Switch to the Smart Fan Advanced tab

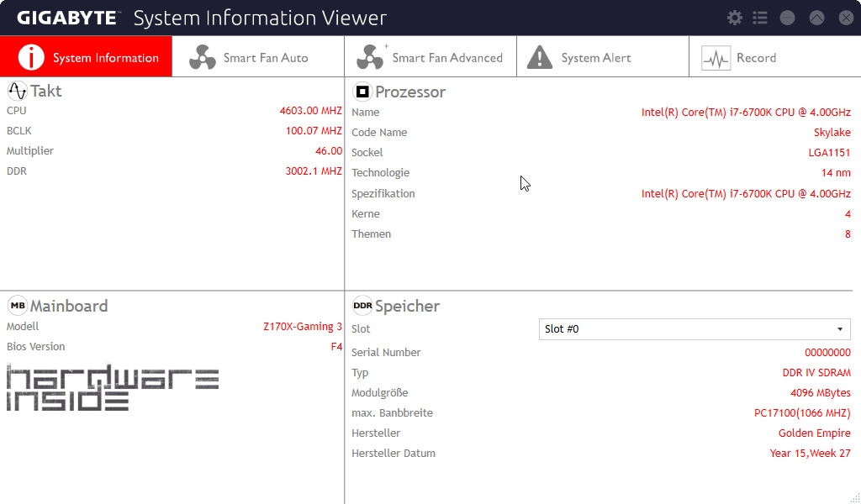430,56
